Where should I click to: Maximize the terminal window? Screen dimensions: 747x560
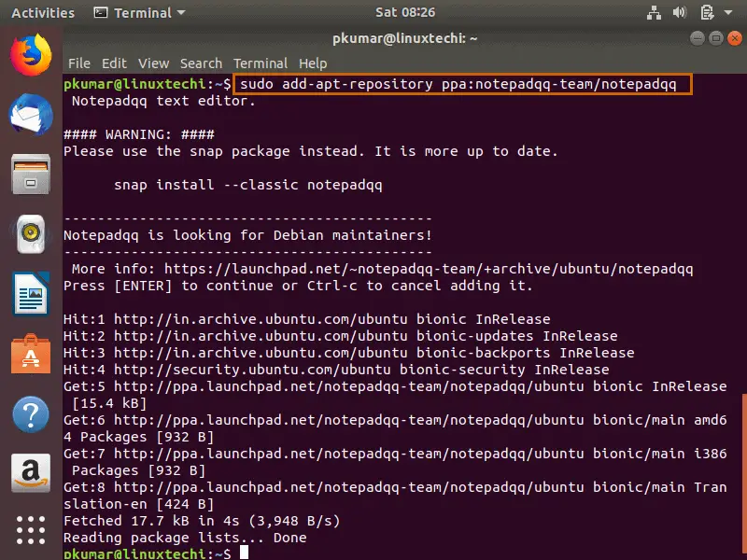tap(715, 38)
